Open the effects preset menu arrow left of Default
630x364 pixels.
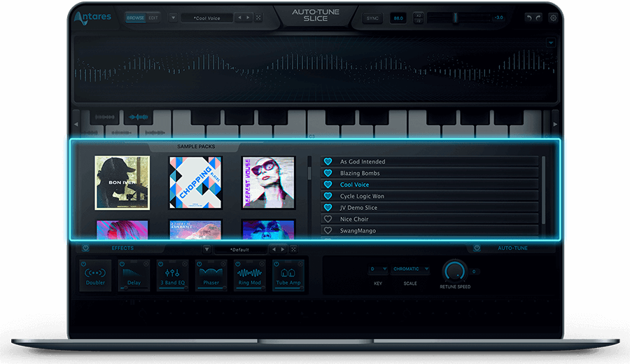206,249
